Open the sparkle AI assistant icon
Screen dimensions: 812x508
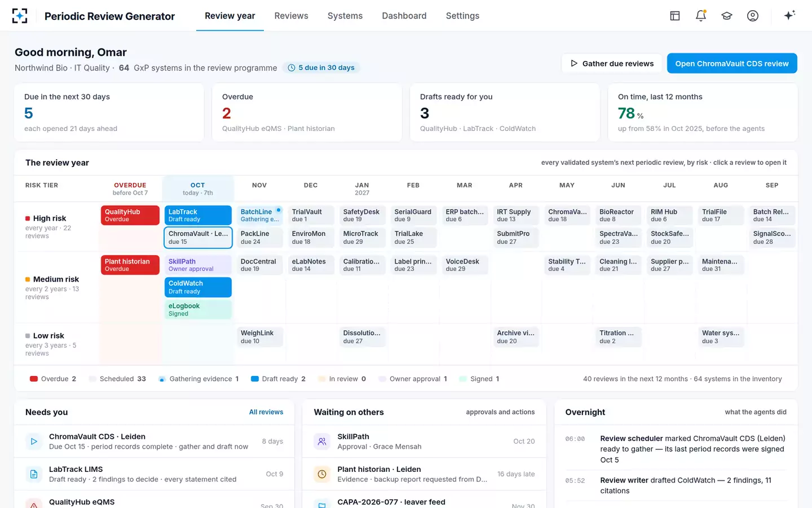[789, 15]
